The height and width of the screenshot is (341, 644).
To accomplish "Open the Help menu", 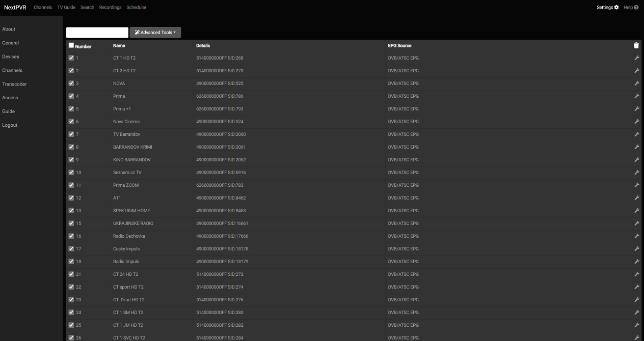I will tap(631, 7).
